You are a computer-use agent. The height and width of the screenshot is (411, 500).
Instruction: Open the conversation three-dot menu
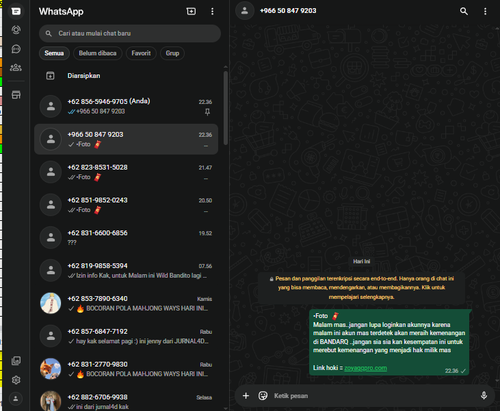[x=485, y=11]
